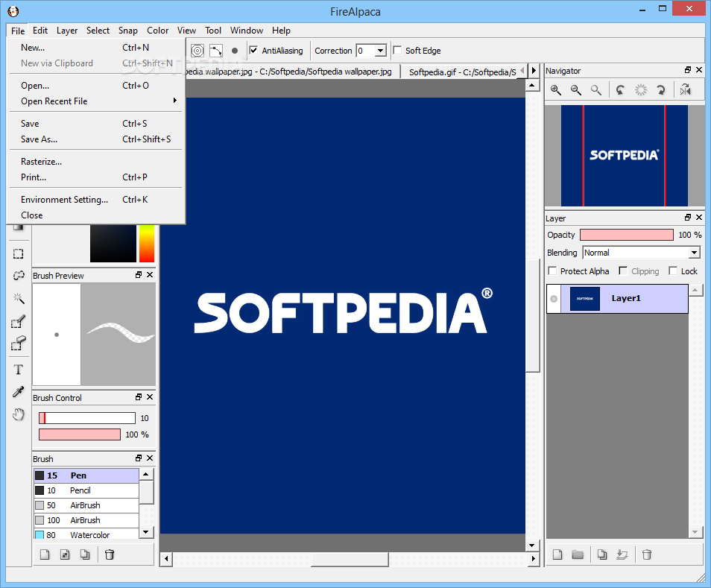Image resolution: width=711 pixels, height=588 pixels.
Task: Select the Select Pen tool
Action: pos(18,321)
